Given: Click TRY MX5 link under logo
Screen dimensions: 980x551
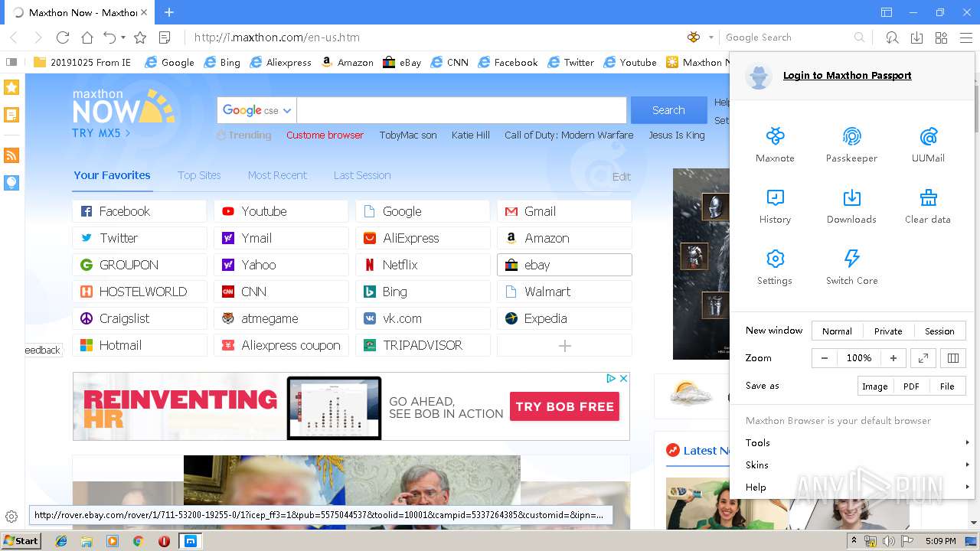Looking at the screenshot, I should (x=101, y=133).
